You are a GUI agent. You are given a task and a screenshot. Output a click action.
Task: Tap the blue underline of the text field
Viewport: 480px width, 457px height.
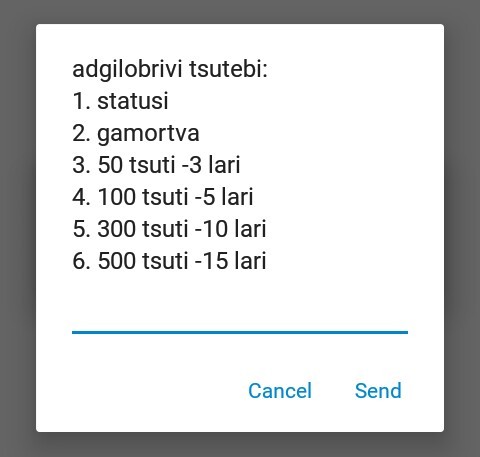tap(240, 332)
